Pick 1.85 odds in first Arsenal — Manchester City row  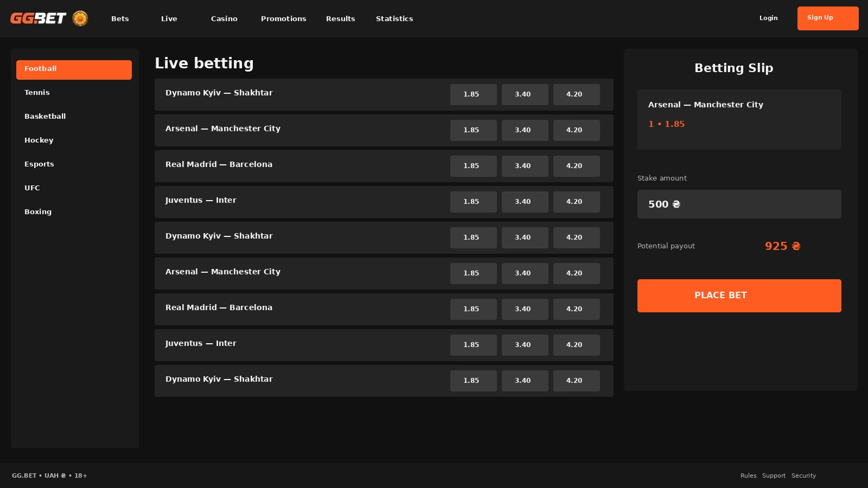pyautogui.click(x=474, y=130)
